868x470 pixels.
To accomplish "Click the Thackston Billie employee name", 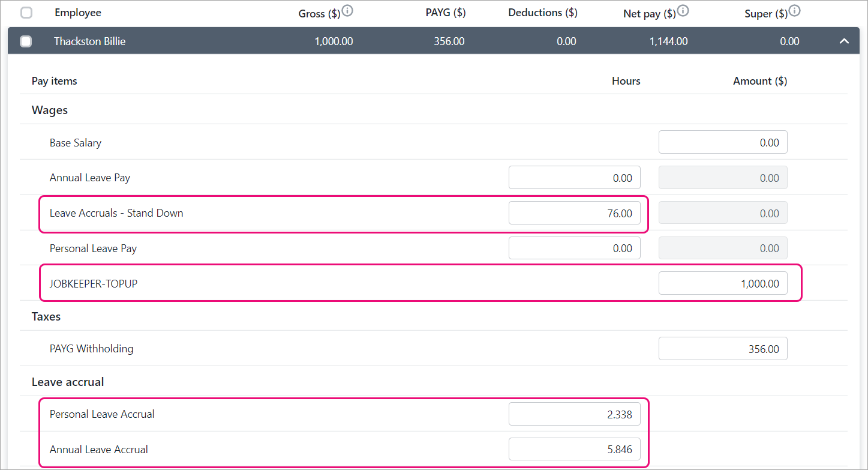I will 89,41.
